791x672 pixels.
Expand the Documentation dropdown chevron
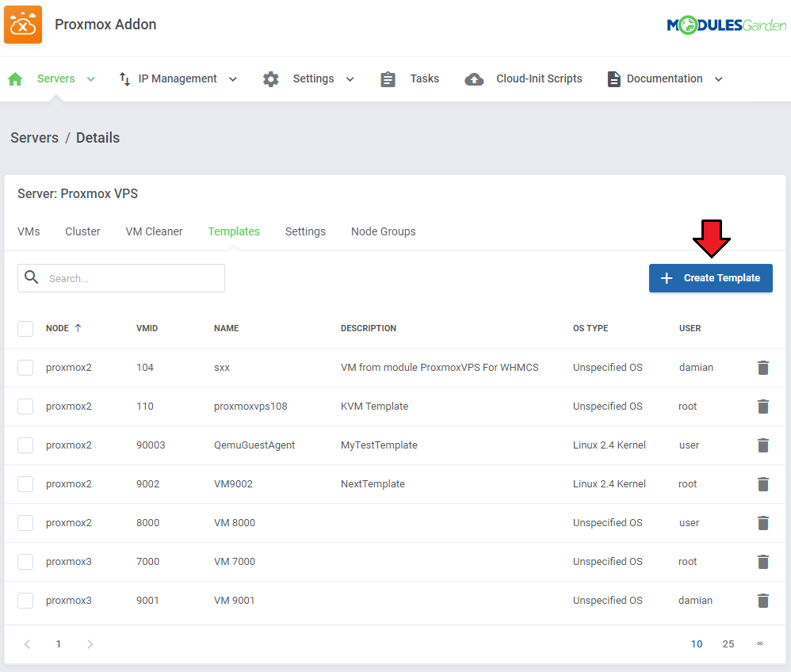(719, 79)
